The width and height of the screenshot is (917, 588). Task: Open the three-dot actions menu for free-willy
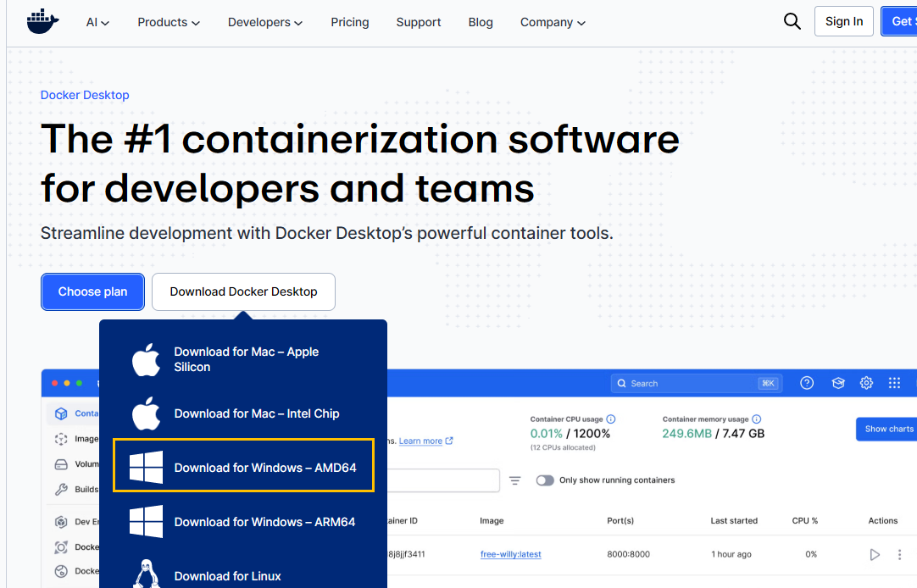tap(899, 554)
